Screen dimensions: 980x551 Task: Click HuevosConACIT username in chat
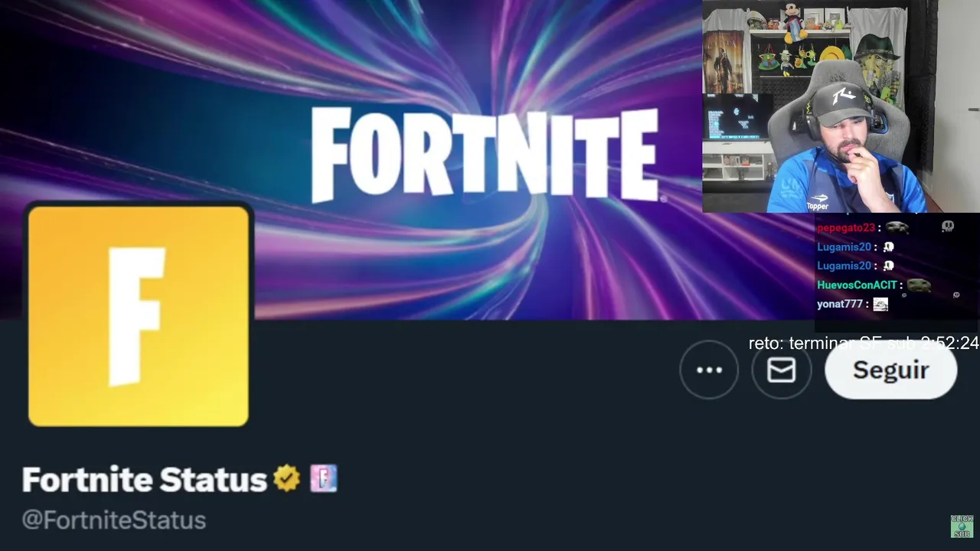click(857, 285)
